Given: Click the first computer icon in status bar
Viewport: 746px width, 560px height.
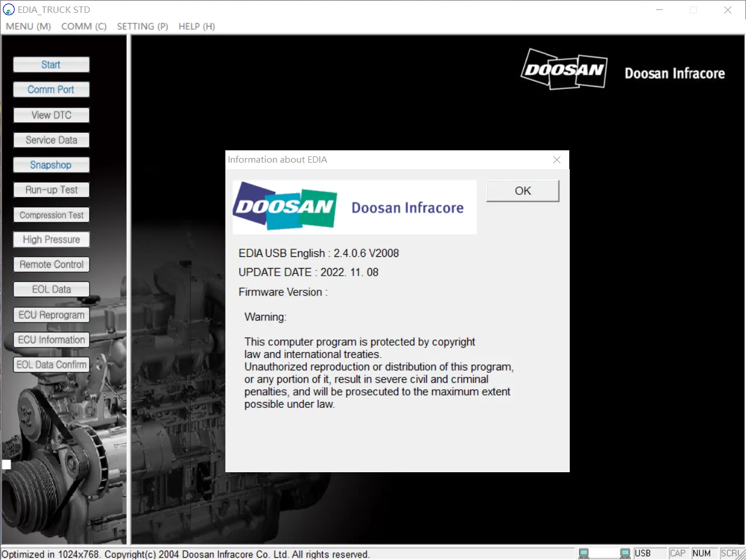Looking at the screenshot, I should pos(584,554).
